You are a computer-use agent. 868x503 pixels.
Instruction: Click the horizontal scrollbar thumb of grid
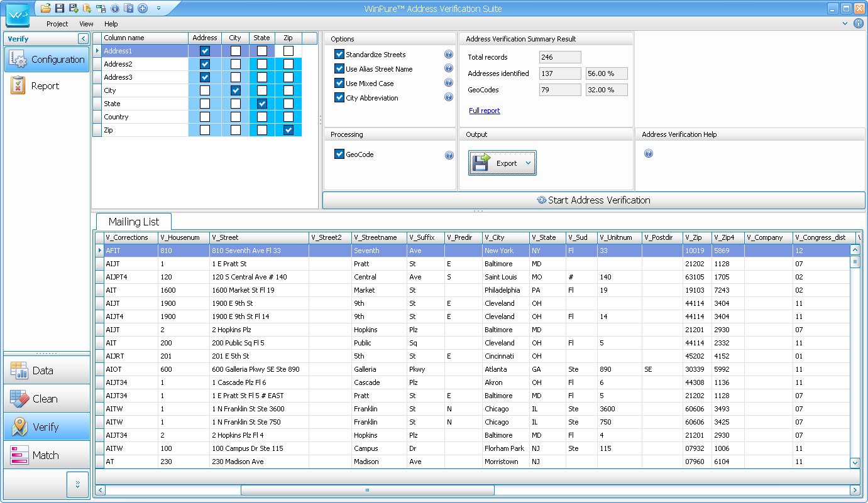coord(368,490)
